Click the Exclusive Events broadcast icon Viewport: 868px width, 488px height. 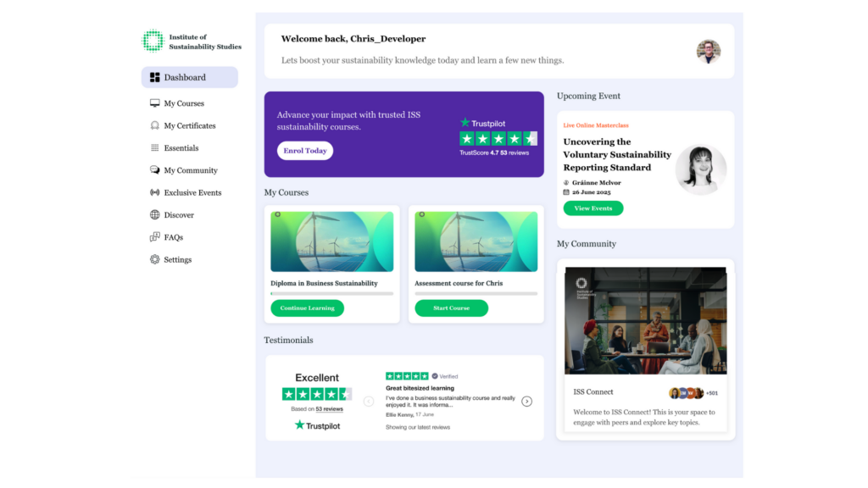click(x=154, y=193)
